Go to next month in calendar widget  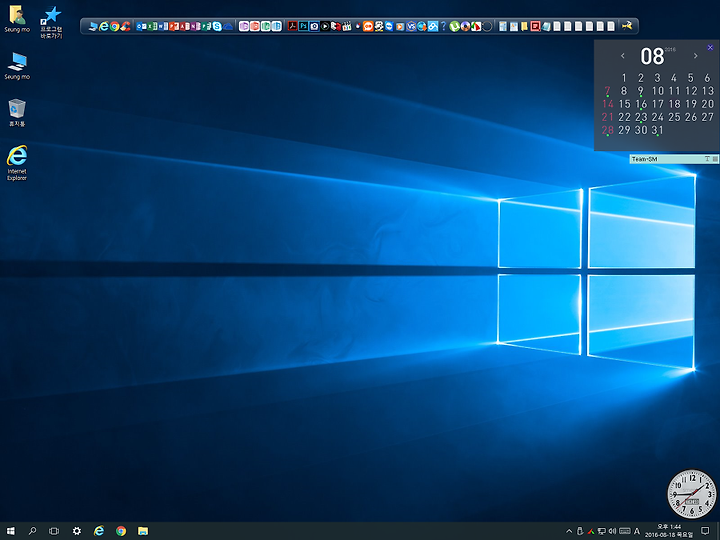tap(695, 56)
